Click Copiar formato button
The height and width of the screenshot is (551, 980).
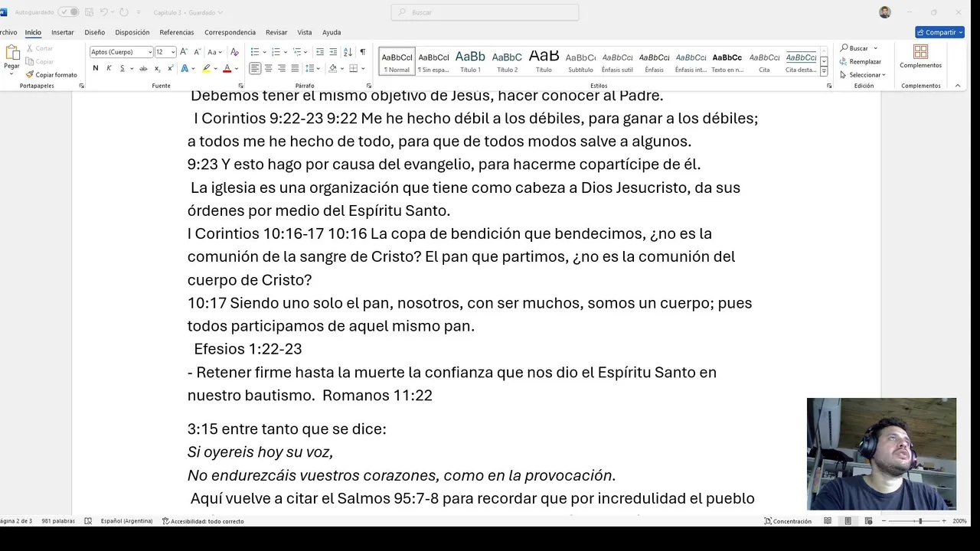(x=51, y=75)
